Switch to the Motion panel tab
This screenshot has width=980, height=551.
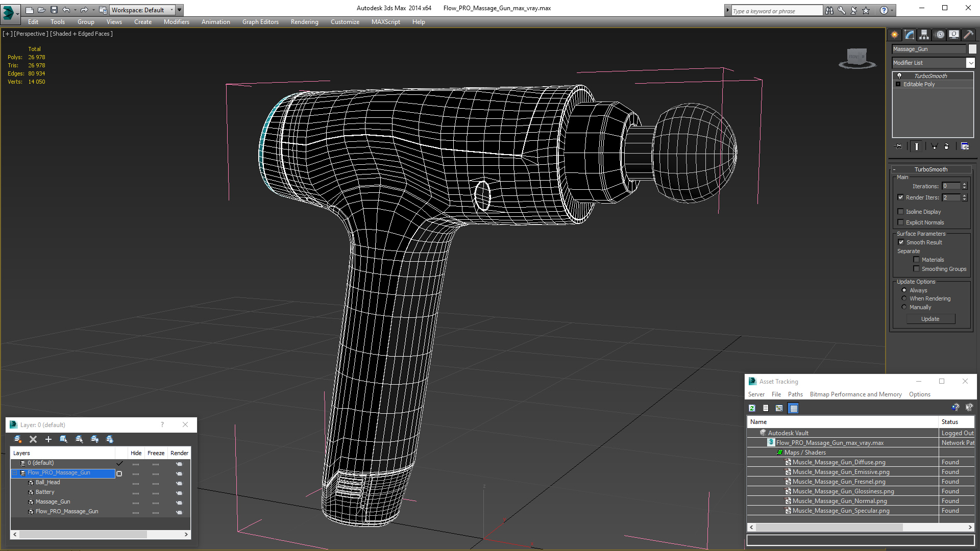[939, 35]
